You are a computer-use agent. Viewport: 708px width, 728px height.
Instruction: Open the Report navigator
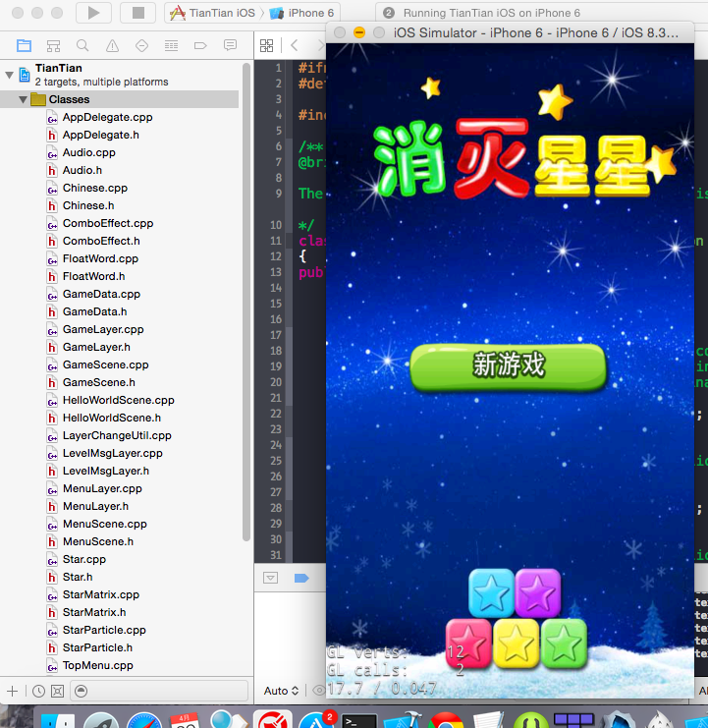pyautogui.click(x=230, y=45)
